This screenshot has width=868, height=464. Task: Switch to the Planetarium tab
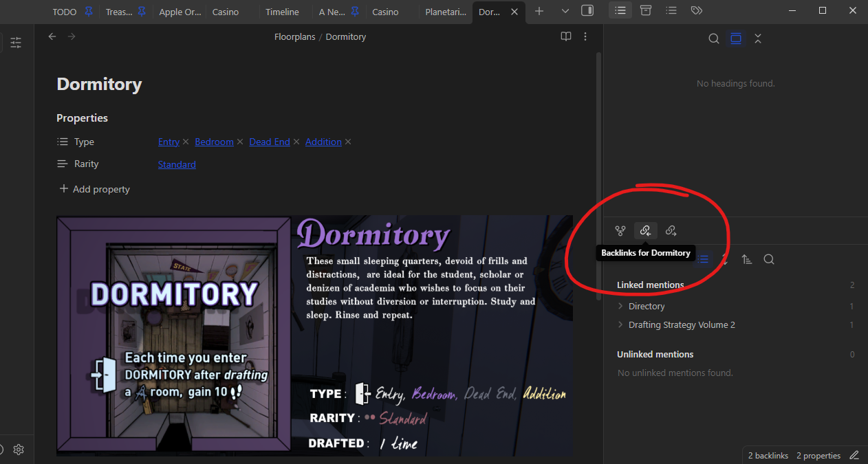pos(445,12)
